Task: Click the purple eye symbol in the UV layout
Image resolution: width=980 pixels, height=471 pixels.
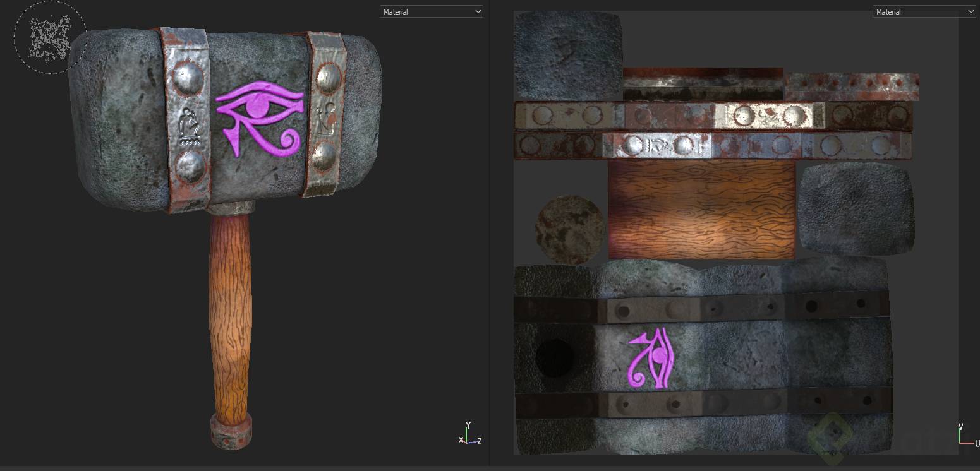Action: click(651, 357)
